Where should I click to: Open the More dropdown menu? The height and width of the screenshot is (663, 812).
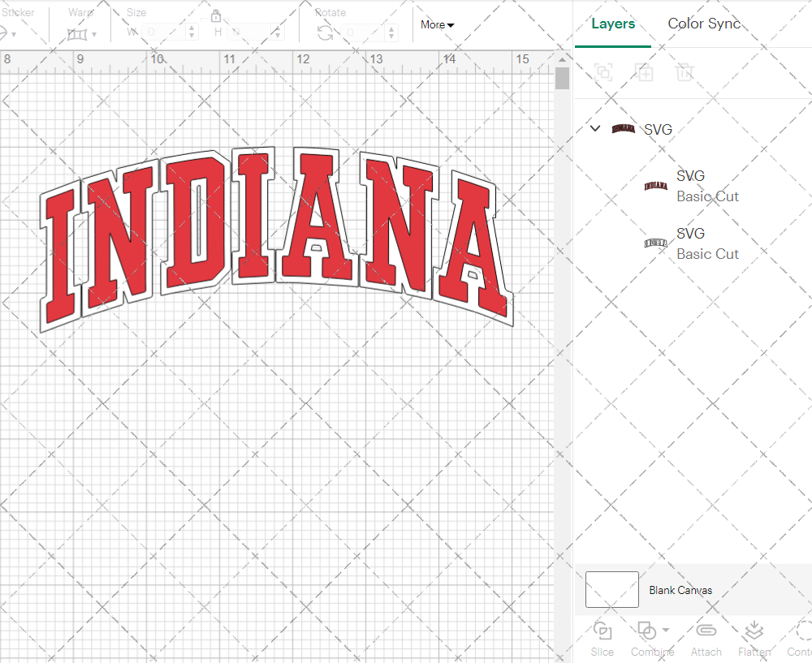coord(437,25)
